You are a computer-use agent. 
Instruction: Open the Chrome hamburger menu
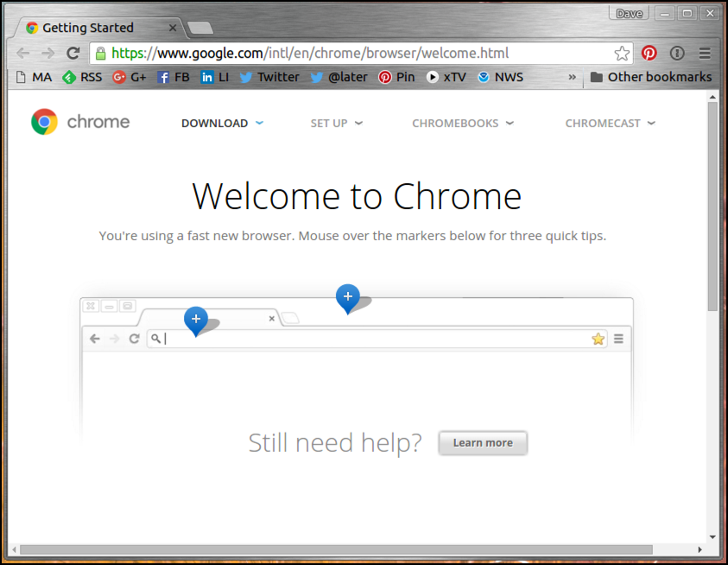click(x=705, y=54)
